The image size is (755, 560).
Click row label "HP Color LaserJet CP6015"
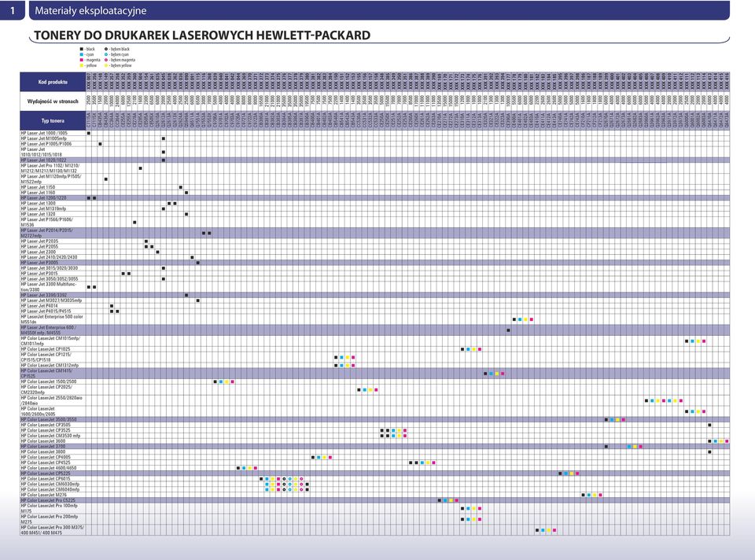(46, 479)
